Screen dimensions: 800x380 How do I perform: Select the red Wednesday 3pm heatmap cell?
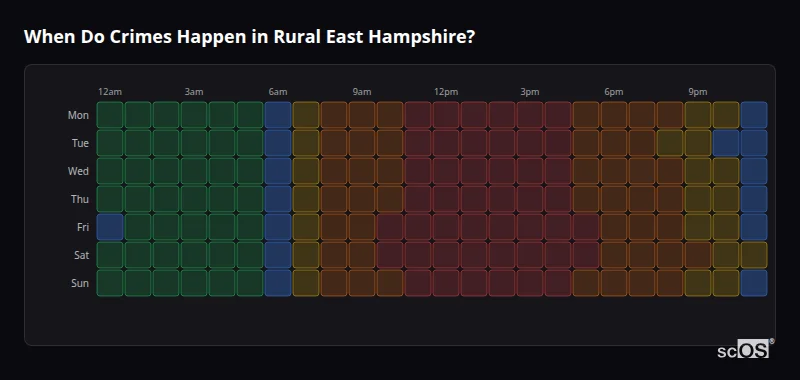tap(530, 171)
